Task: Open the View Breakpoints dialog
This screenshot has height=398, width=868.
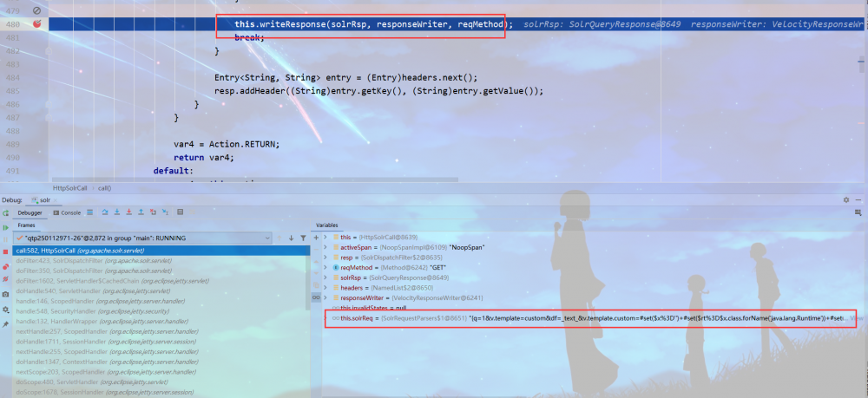Action: pyautogui.click(x=5, y=267)
